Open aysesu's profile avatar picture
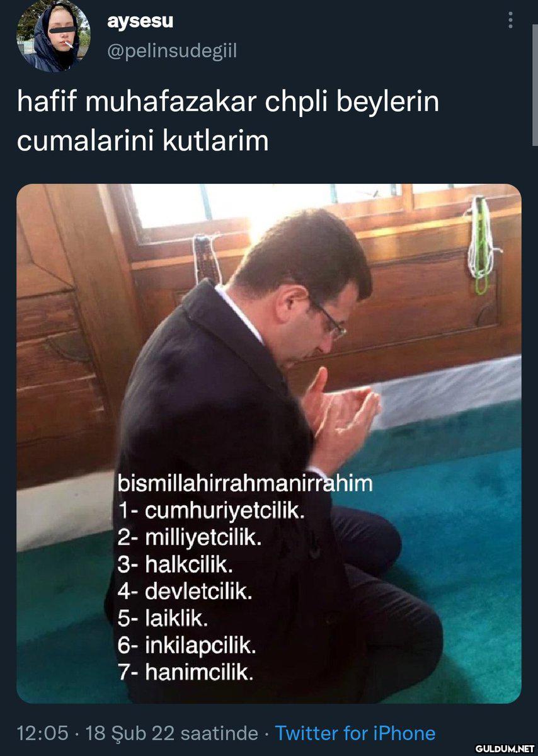Screen dimensions: 538x756 pyautogui.click(x=53, y=35)
